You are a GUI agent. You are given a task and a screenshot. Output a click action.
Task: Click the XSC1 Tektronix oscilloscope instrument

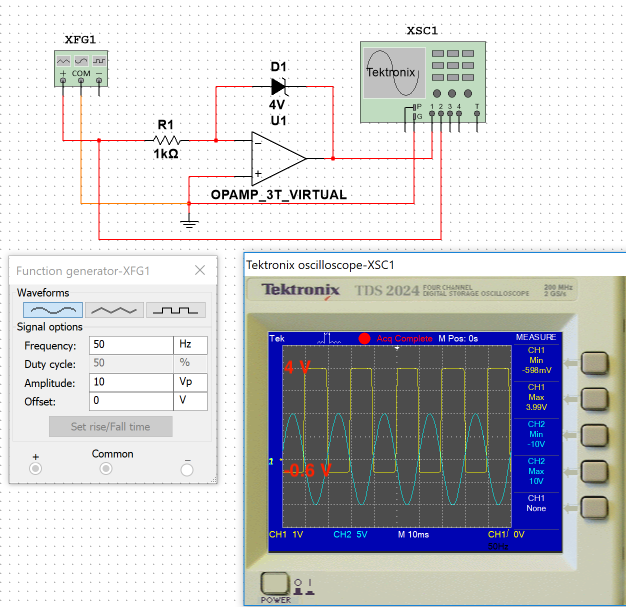point(422,80)
